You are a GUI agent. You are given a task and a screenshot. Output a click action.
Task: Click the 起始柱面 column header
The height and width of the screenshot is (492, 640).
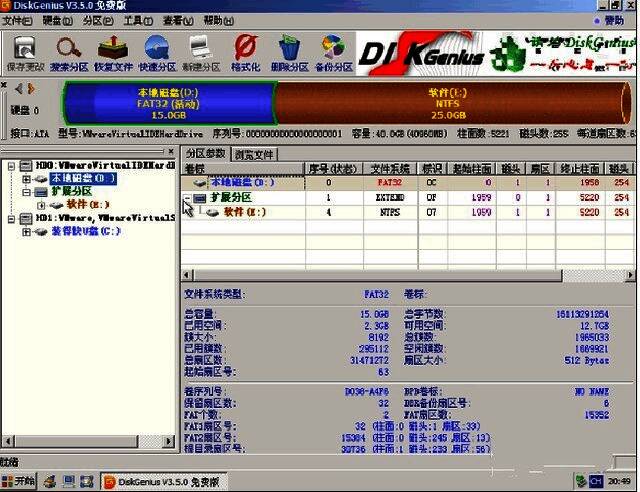(472, 169)
